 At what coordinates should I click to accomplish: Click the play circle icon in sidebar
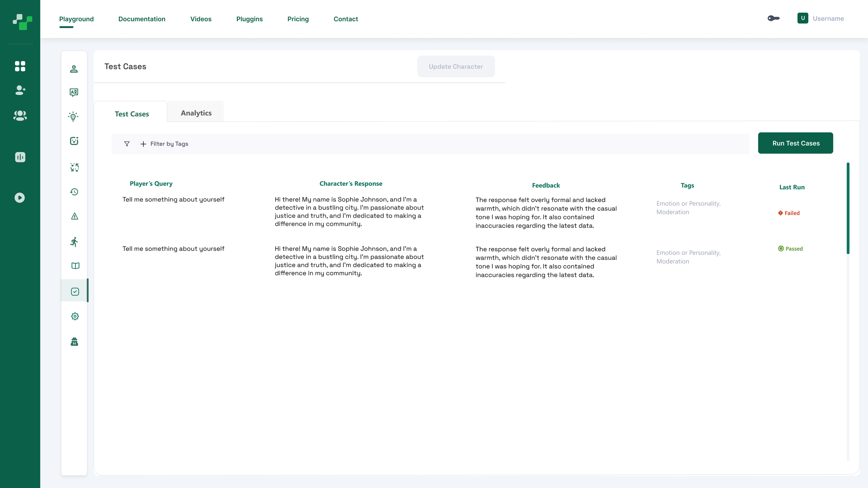pyautogui.click(x=20, y=198)
